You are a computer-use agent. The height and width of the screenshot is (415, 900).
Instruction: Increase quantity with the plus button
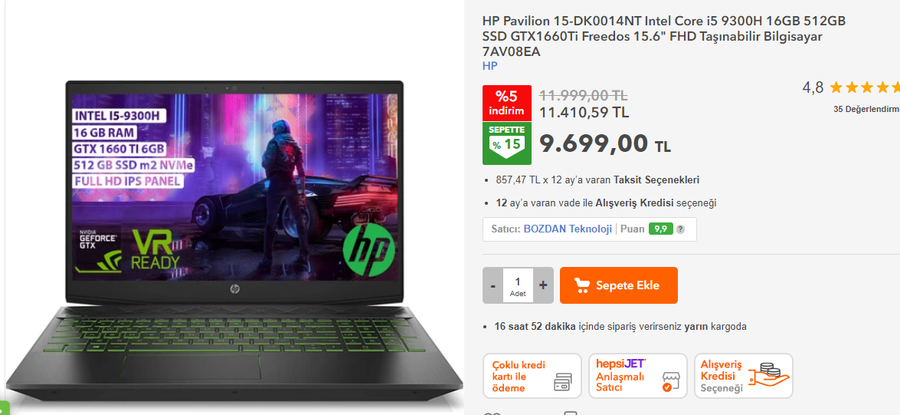(543, 285)
